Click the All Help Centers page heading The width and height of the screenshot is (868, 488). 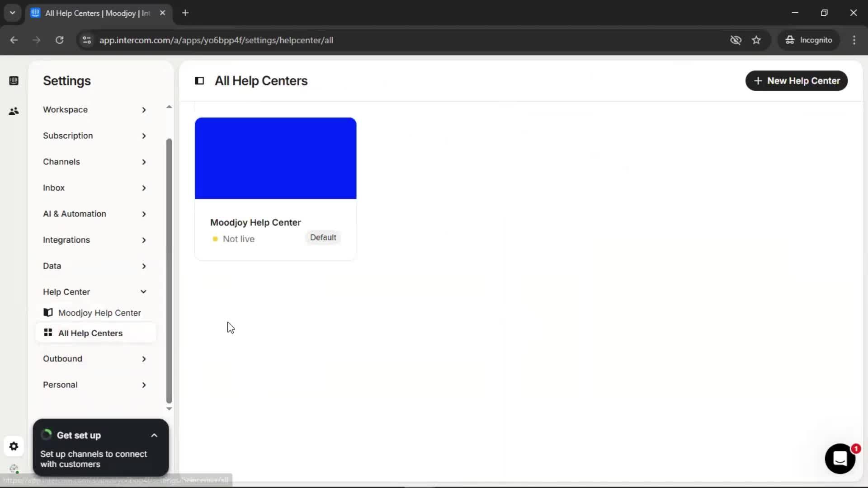[x=261, y=81]
